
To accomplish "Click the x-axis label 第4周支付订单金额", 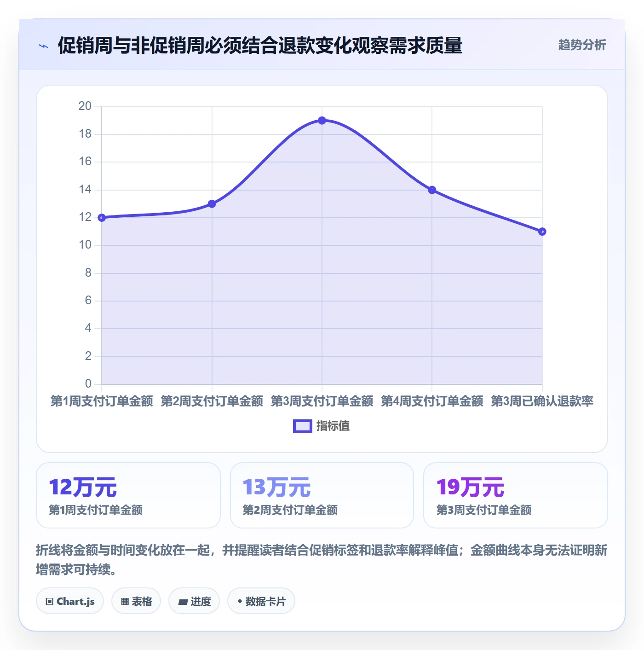I will [432, 401].
